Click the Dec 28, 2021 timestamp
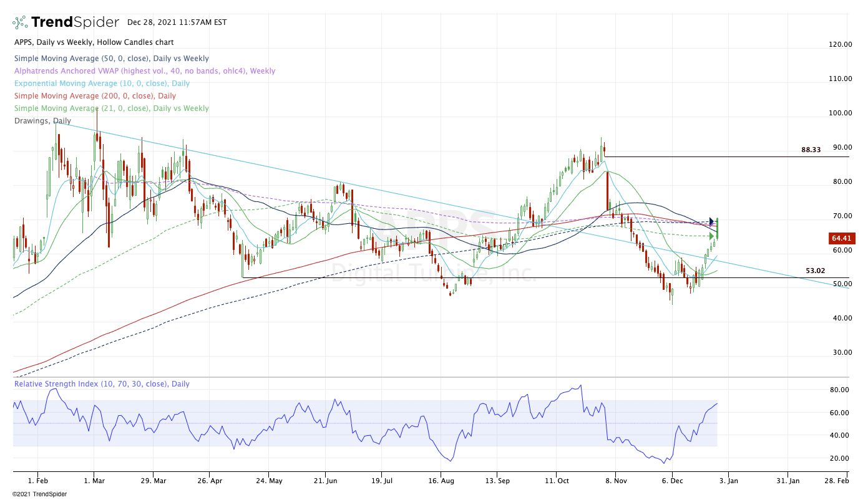Image resolution: width=868 pixels, height=500 pixels. (x=177, y=22)
